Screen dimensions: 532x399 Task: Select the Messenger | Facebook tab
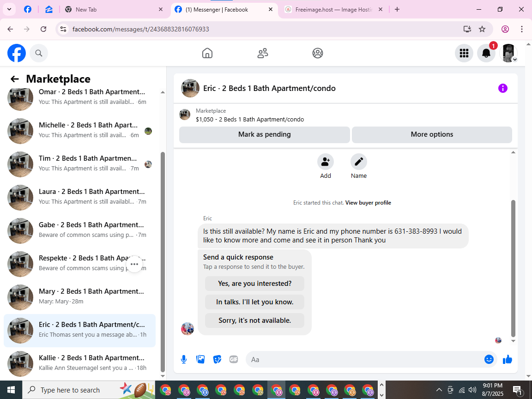[224, 10]
